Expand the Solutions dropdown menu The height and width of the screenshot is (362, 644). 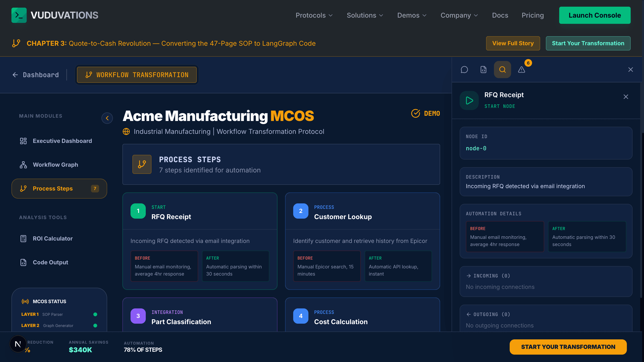[365, 15]
